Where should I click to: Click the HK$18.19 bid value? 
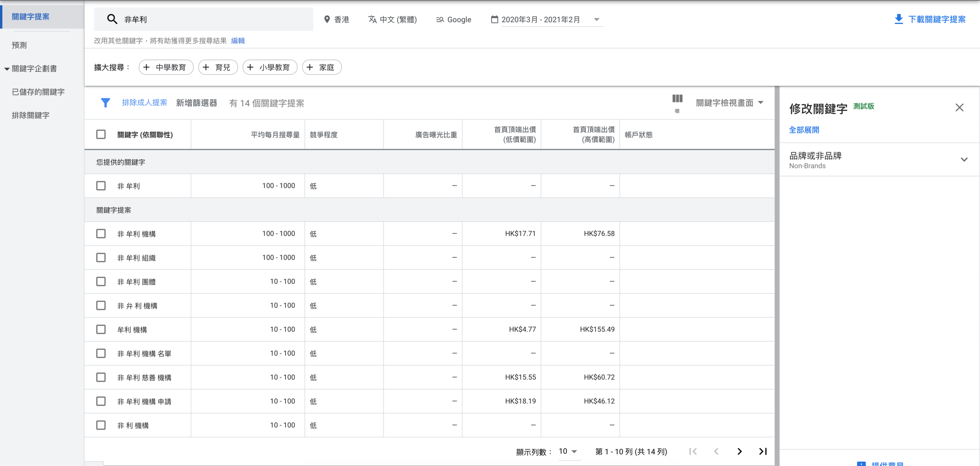(x=520, y=401)
